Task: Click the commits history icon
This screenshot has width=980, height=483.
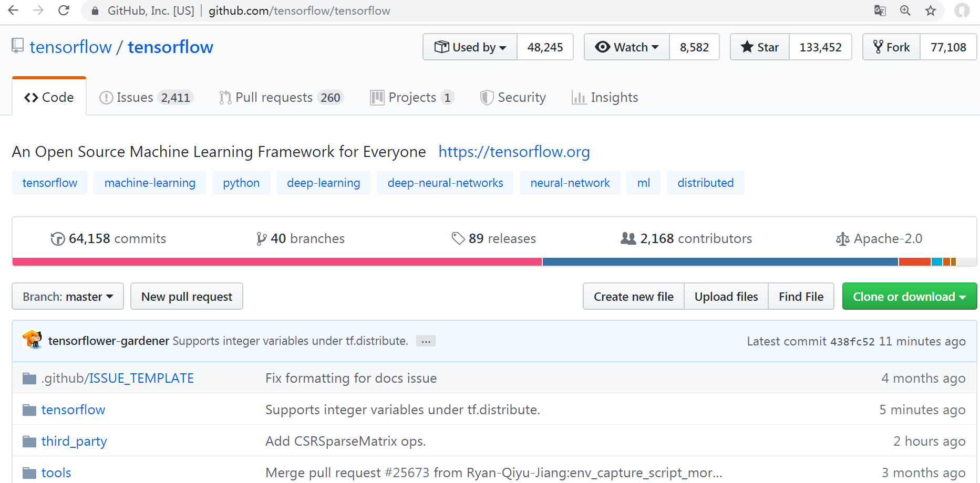Action: point(57,239)
